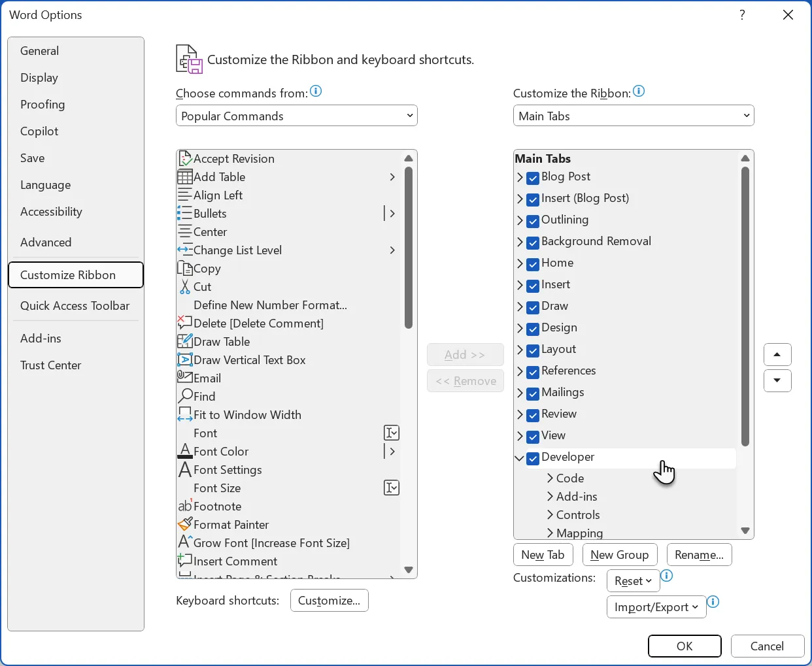Image resolution: width=812 pixels, height=666 pixels.
Task: Toggle the Mailings tab checkbox
Action: 533,393
